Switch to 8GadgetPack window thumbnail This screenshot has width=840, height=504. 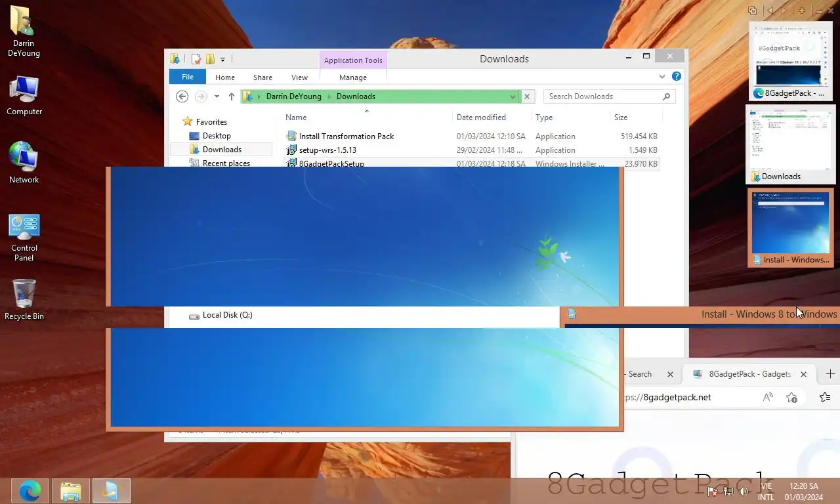[x=791, y=61]
